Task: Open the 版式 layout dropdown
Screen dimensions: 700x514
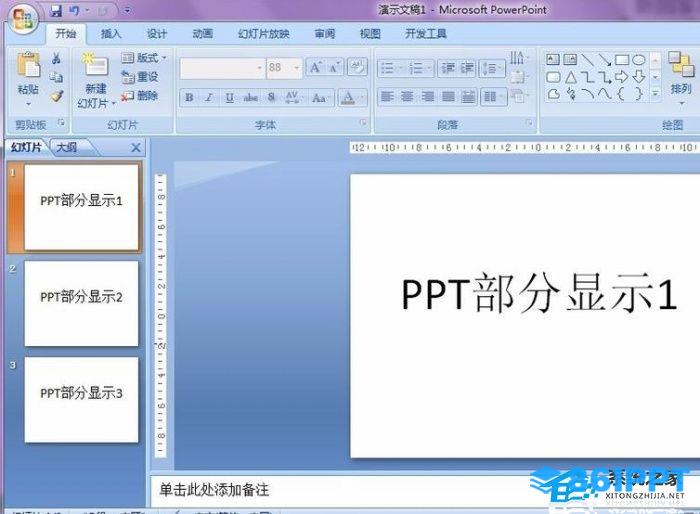Action: (x=144, y=58)
